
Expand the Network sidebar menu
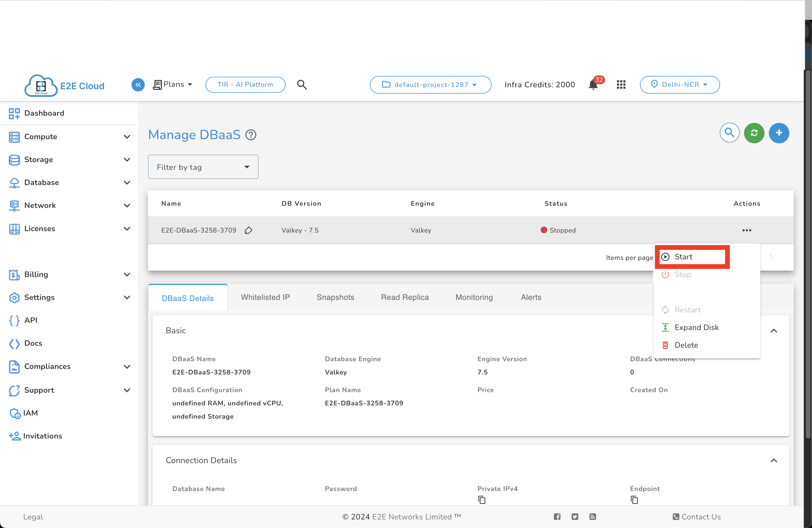(x=69, y=205)
